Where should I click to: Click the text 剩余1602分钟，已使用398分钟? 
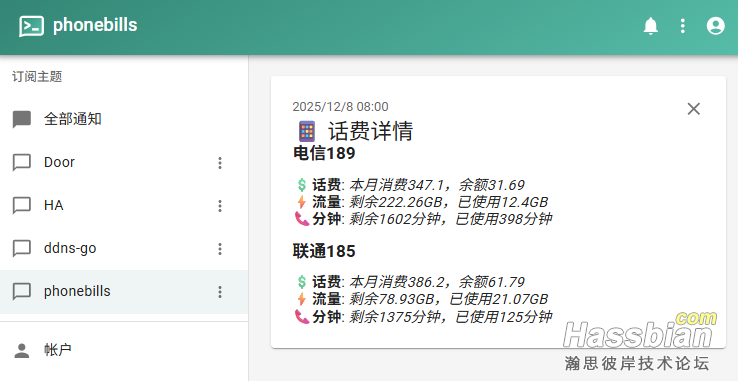450,219
